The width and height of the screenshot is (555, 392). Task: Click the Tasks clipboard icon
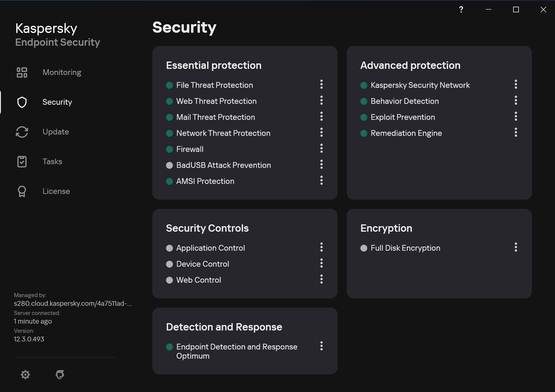[22, 161]
